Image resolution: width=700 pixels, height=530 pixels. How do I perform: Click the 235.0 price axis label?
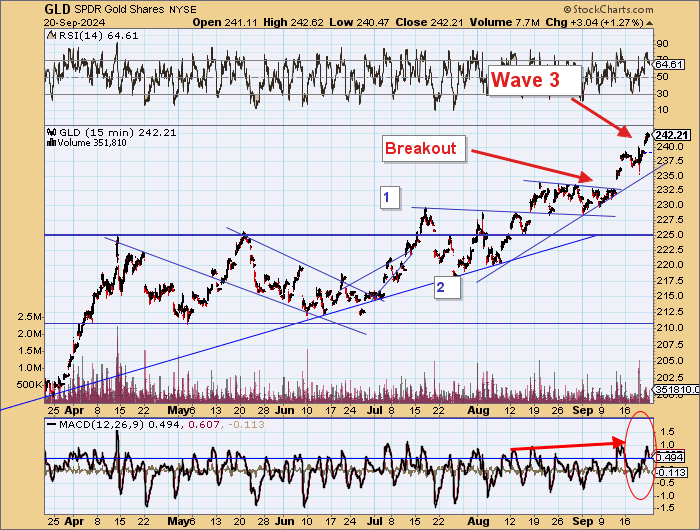(670, 175)
